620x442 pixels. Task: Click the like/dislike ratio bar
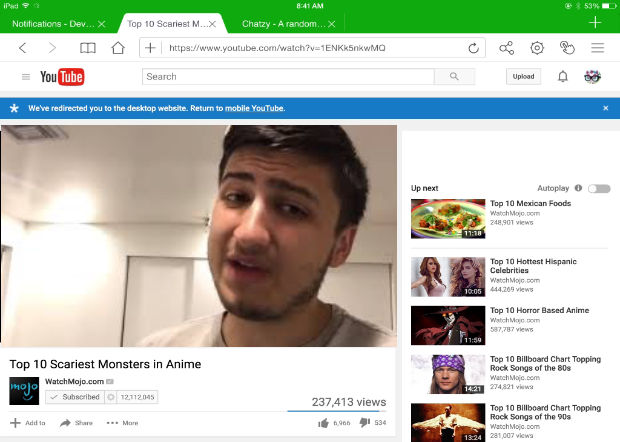tap(336, 411)
